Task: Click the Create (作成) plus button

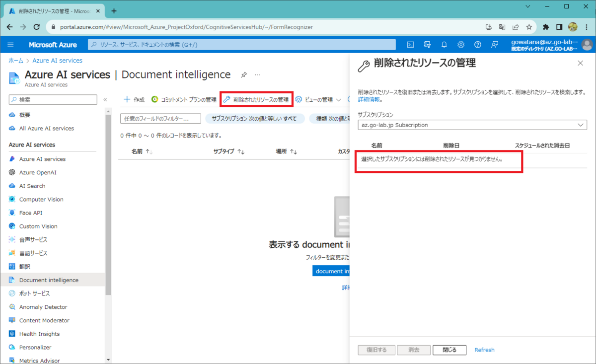Action: (x=134, y=100)
